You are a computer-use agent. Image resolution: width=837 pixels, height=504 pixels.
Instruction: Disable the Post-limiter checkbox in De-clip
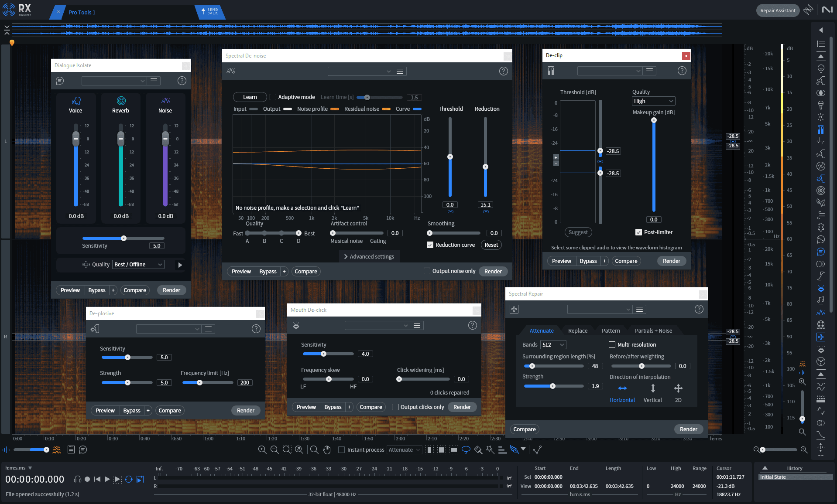tap(638, 232)
